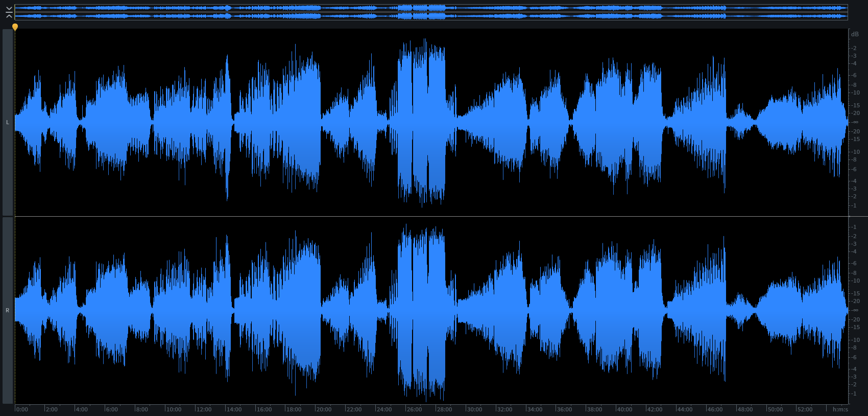Click the dB label on amplitude ruler
Viewport: 868px width, 416px height.
tap(855, 34)
